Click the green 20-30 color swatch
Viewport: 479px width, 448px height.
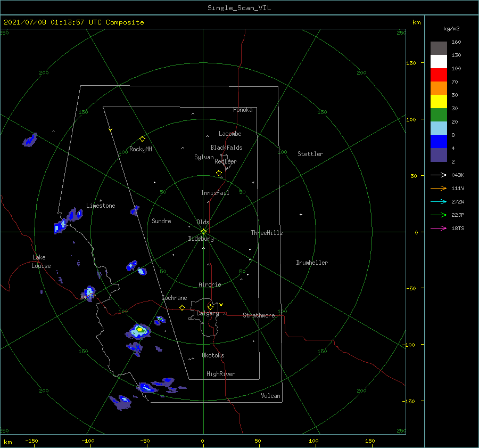click(x=439, y=115)
